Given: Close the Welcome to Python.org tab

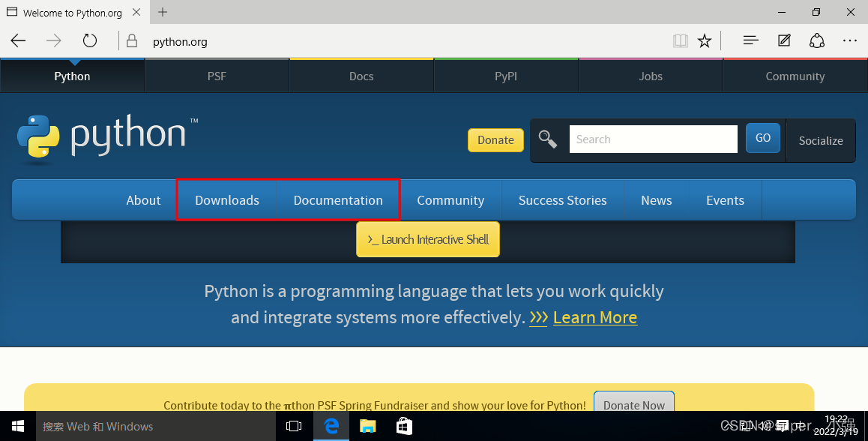Looking at the screenshot, I should coord(136,12).
